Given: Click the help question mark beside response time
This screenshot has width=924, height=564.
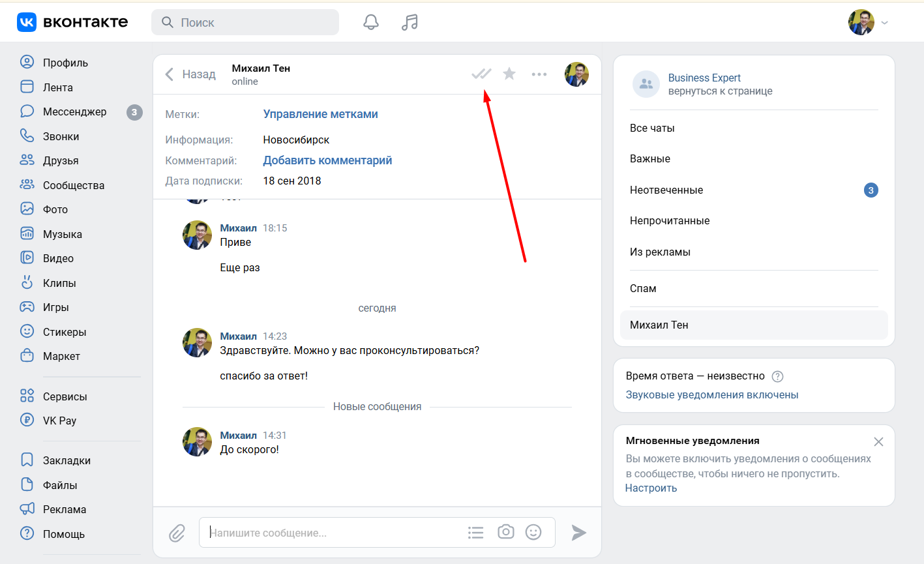Looking at the screenshot, I should (777, 376).
